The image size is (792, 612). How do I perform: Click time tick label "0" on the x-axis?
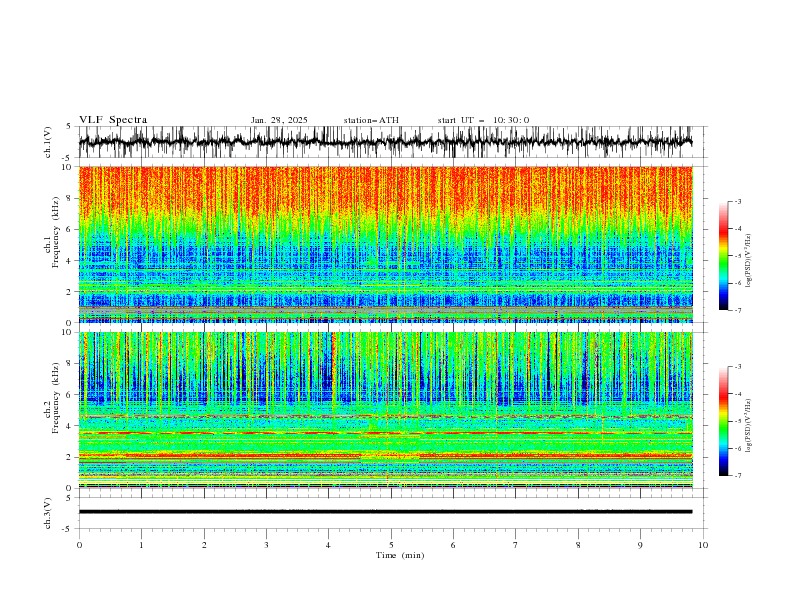click(79, 545)
